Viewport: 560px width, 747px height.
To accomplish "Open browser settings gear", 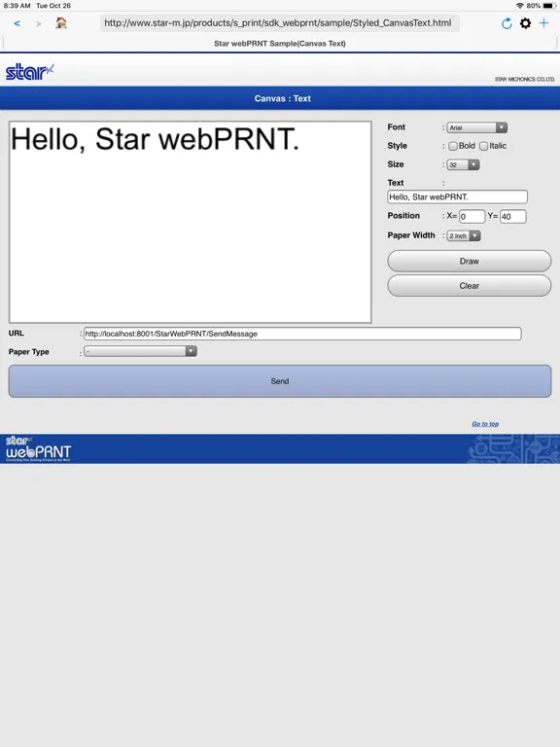I will click(525, 23).
